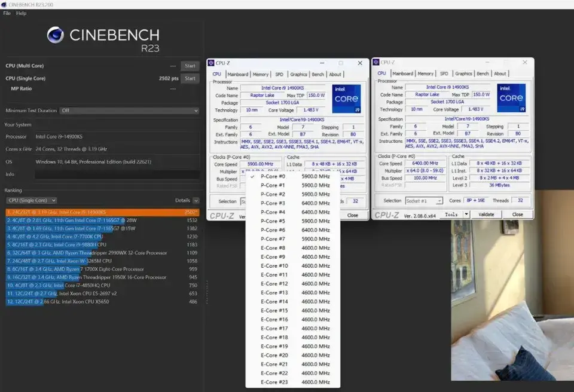The height and width of the screenshot is (392, 574).
Task: Choose E-Core #8 from the core menu
Action: (293, 248)
